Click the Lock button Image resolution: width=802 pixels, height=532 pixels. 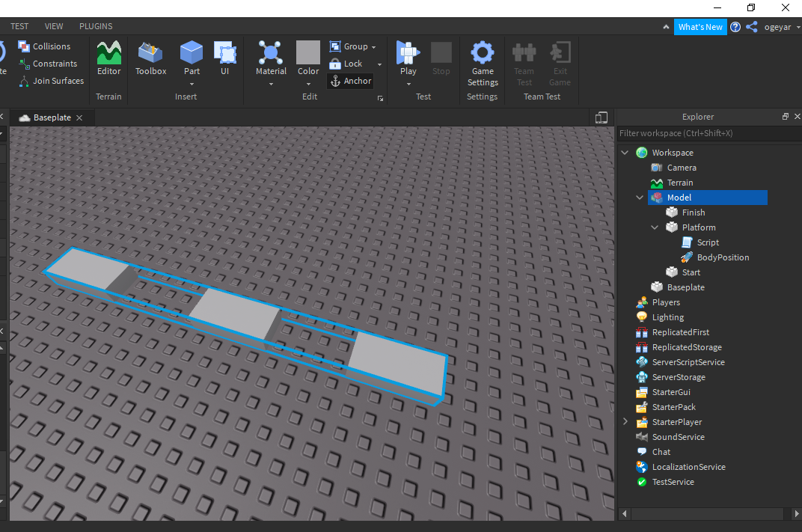pos(346,64)
